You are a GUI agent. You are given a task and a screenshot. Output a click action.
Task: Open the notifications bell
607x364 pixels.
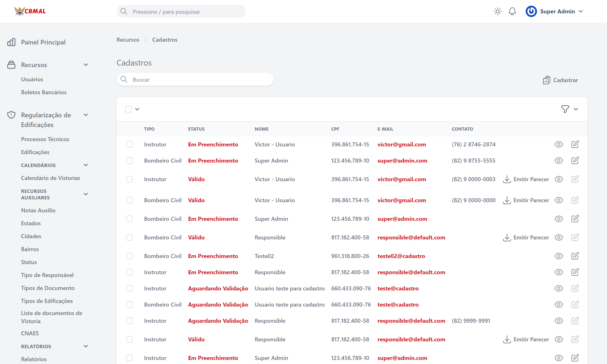pos(512,12)
